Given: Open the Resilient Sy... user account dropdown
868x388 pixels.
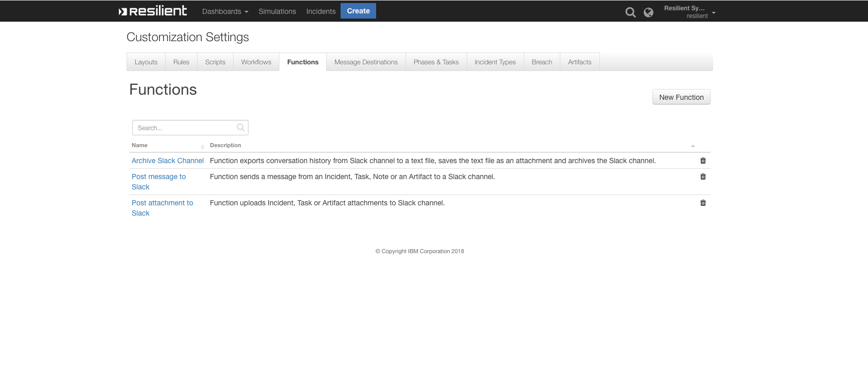Looking at the screenshot, I should (x=689, y=12).
